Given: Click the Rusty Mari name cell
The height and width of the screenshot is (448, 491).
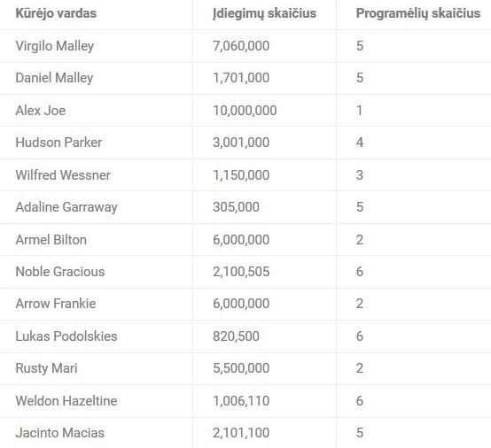Looking at the screenshot, I should [46, 368].
